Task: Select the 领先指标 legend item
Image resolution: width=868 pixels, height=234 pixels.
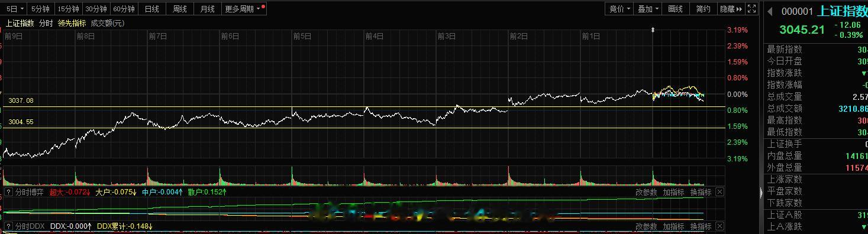Action: click(72, 23)
